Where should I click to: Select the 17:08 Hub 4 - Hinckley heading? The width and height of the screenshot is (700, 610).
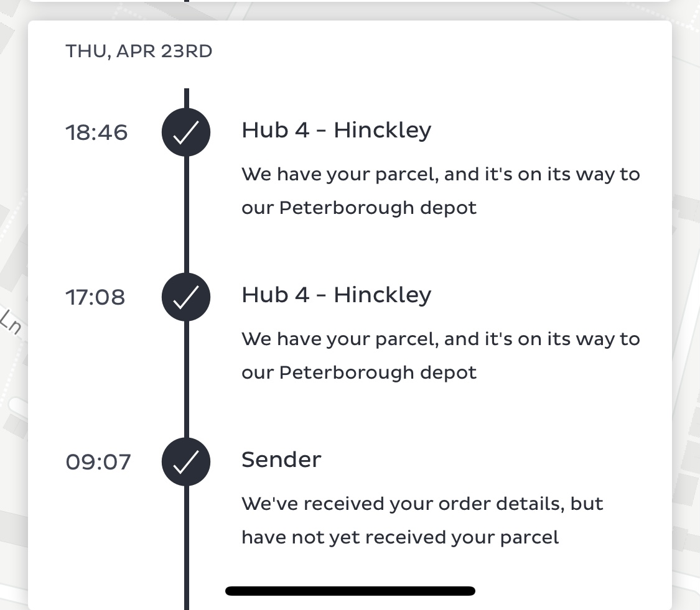click(x=337, y=295)
